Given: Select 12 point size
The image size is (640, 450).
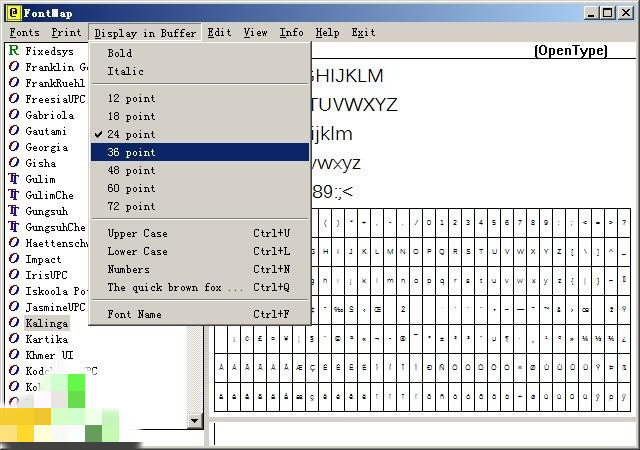Looking at the screenshot, I should [200, 98].
